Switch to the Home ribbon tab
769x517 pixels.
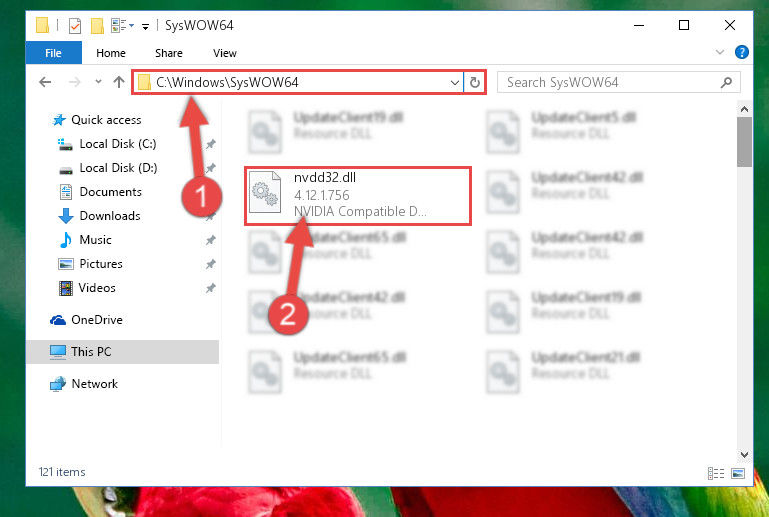(x=111, y=53)
